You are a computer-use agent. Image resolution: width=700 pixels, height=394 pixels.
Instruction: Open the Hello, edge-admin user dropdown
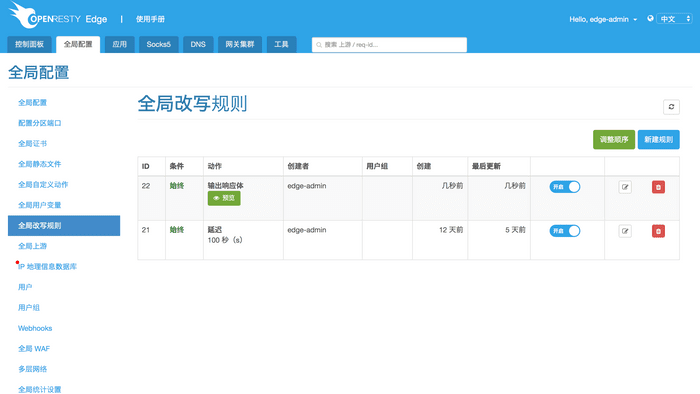(603, 19)
